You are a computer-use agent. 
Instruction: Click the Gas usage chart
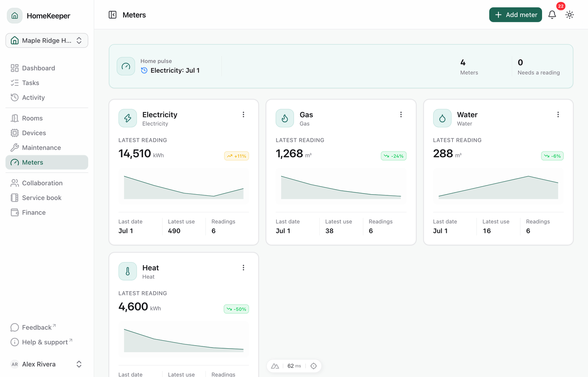[x=341, y=186]
